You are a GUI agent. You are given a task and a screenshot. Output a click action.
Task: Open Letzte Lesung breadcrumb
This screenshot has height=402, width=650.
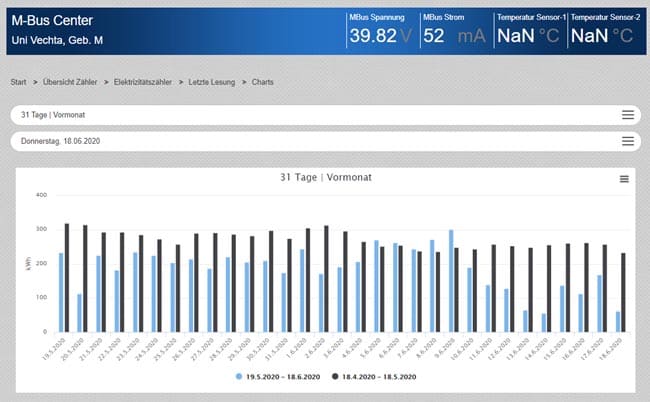[x=214, y=81]
